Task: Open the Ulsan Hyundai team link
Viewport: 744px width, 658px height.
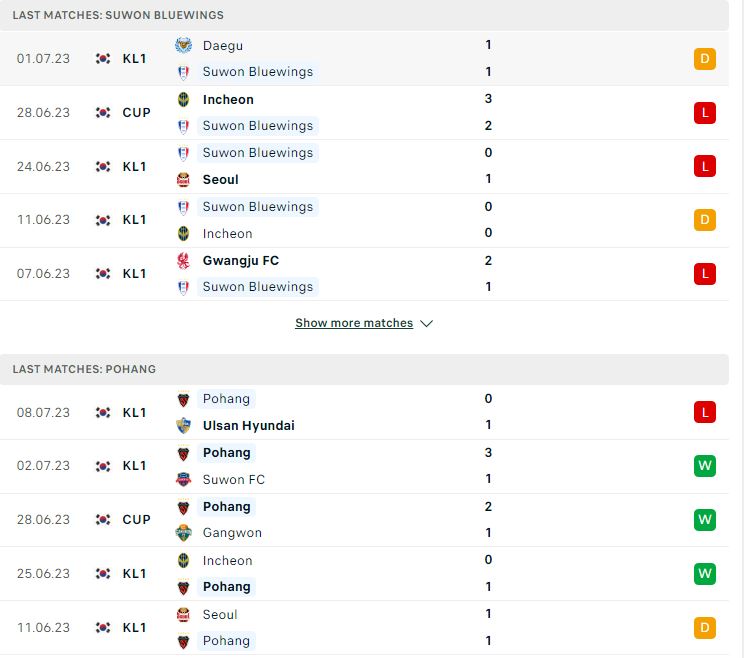Action: click(249, 426)
